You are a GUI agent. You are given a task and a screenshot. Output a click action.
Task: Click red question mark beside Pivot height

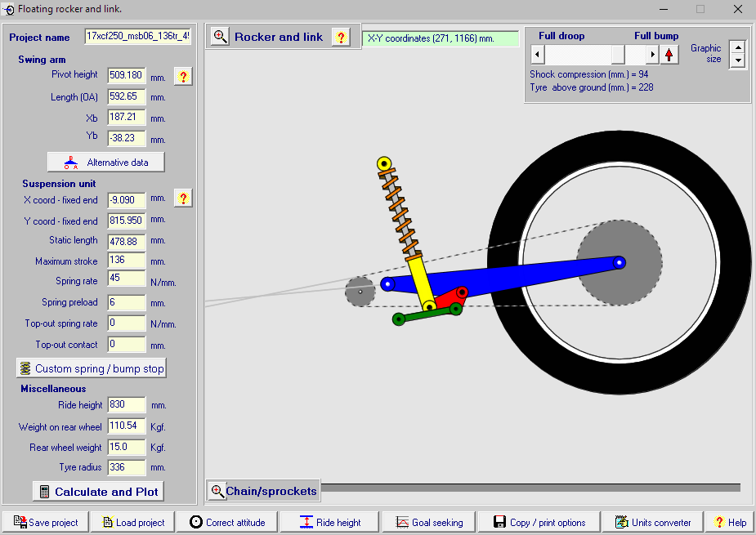[183, 77]
